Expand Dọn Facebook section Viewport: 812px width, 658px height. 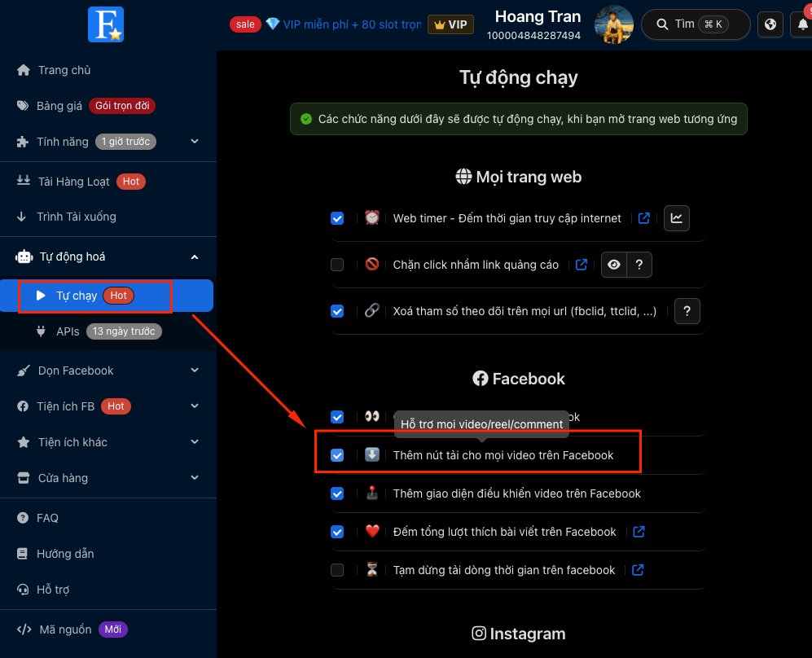pyautogui.click(x=108, y=371)
